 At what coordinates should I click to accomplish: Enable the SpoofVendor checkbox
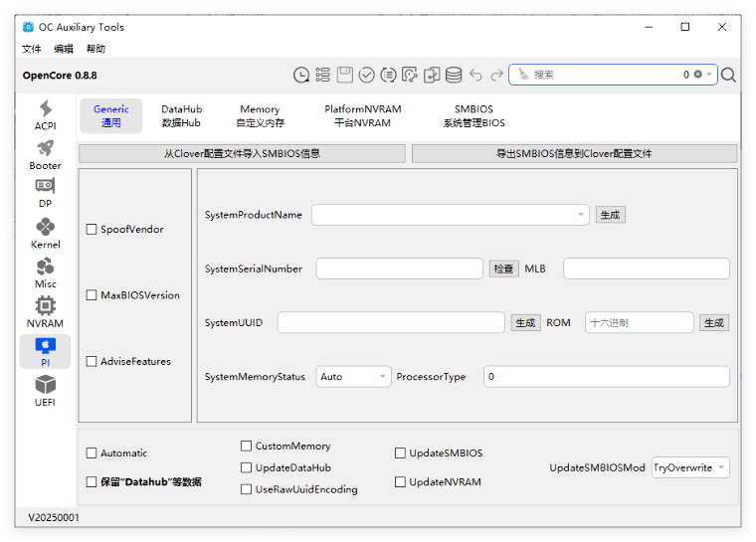point(92,229)
